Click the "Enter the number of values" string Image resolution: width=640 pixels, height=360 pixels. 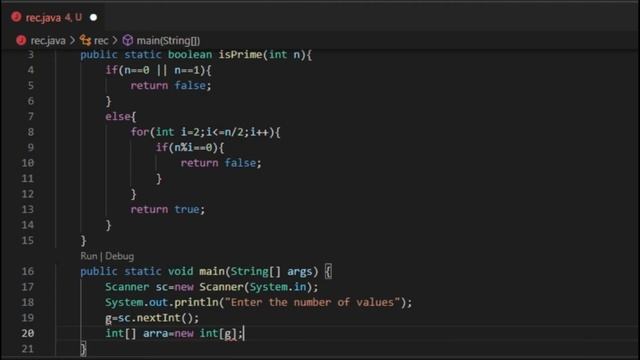pos(313,302)
